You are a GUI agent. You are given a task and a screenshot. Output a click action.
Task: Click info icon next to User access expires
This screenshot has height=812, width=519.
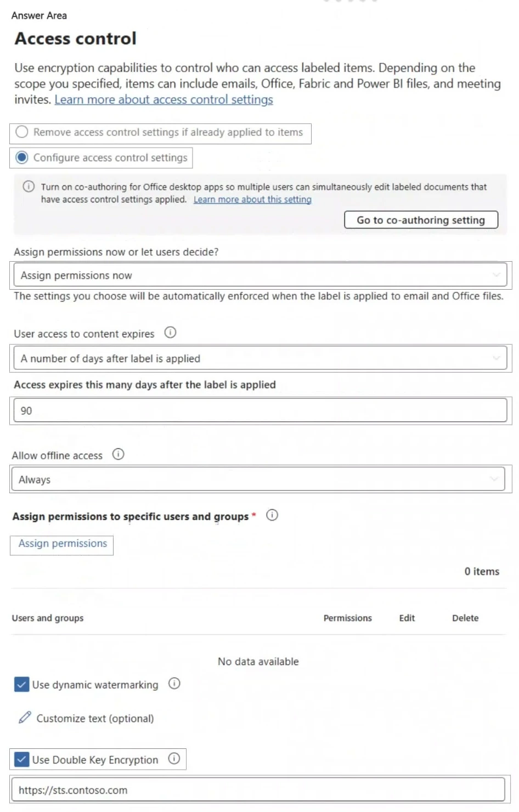tap(171, 332)
